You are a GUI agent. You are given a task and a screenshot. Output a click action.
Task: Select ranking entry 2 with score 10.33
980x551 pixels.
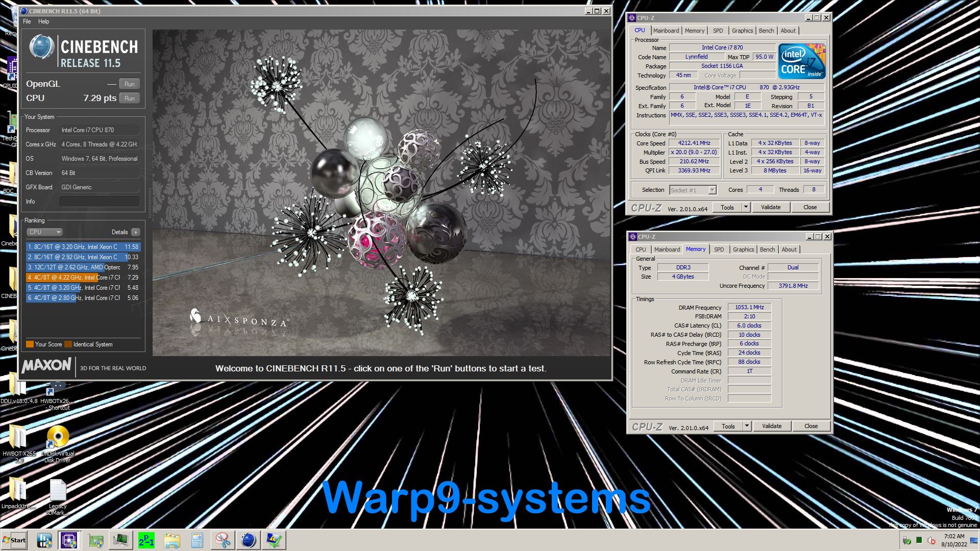pyautogui.click(x=83, y=257)
